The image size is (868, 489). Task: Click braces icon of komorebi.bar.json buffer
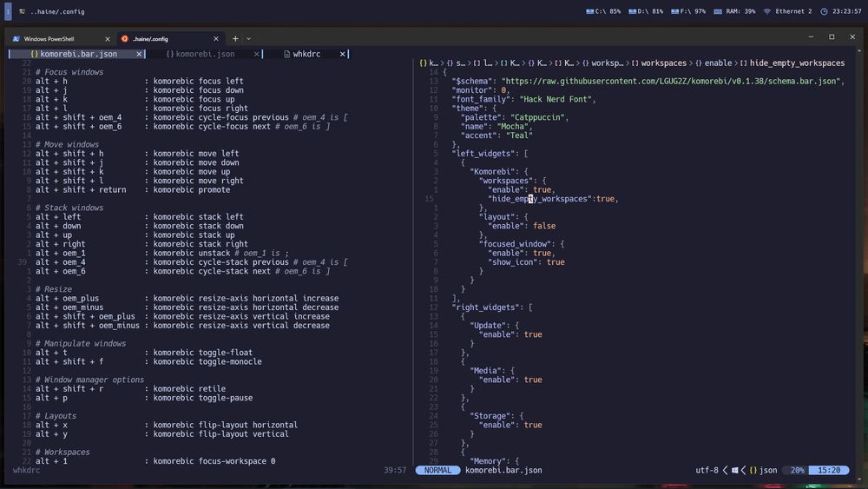coord(35,54)
